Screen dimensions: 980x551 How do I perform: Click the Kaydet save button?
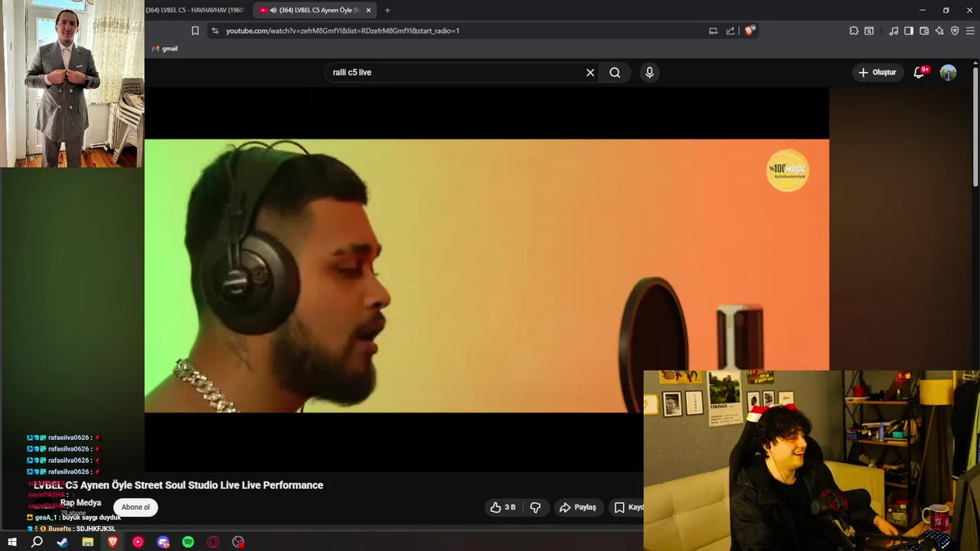pos(628,507)
